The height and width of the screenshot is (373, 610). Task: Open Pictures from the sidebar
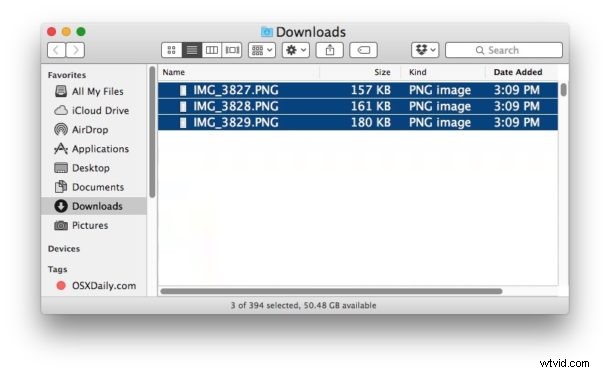(93, 225)
